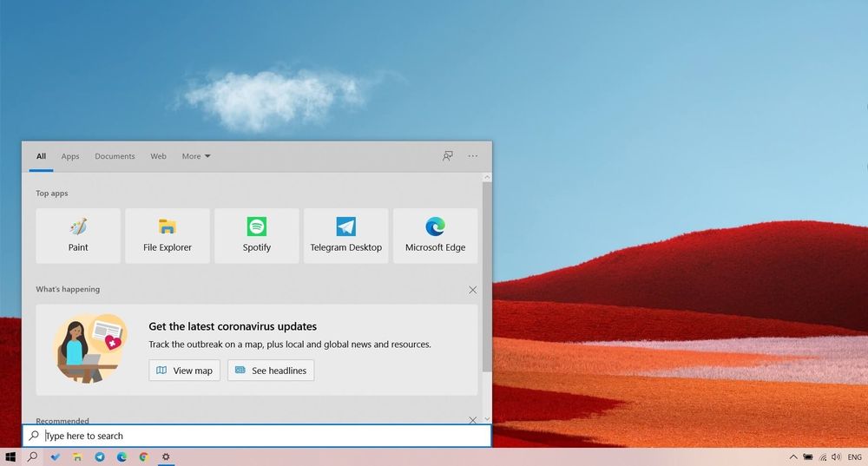Expand the More filter dropdown
The width and height of the screenshot is (868, 466).
[x=196, y=156]
